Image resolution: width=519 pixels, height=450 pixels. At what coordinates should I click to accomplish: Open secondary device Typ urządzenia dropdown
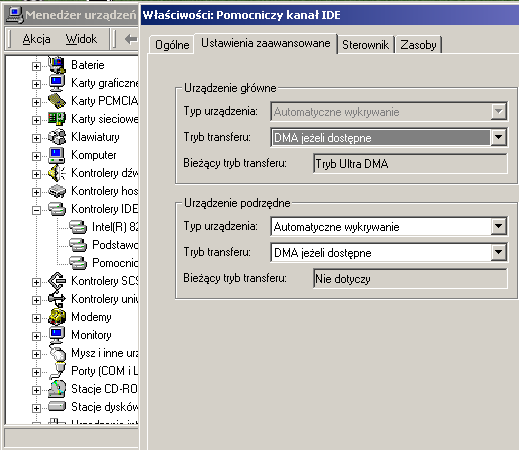click(x=498, y=226)
